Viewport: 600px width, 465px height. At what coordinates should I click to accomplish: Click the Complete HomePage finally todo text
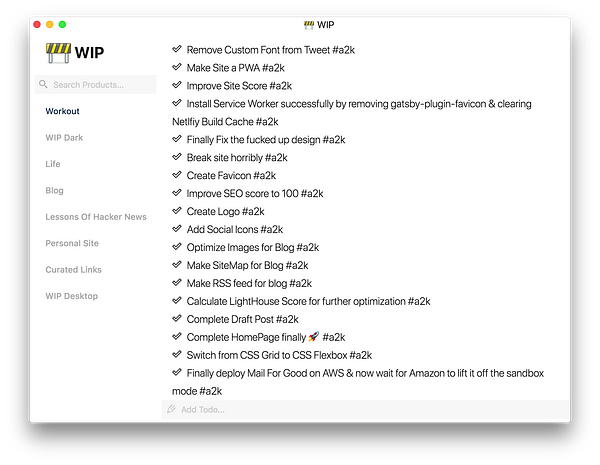[x=265, y=337]
